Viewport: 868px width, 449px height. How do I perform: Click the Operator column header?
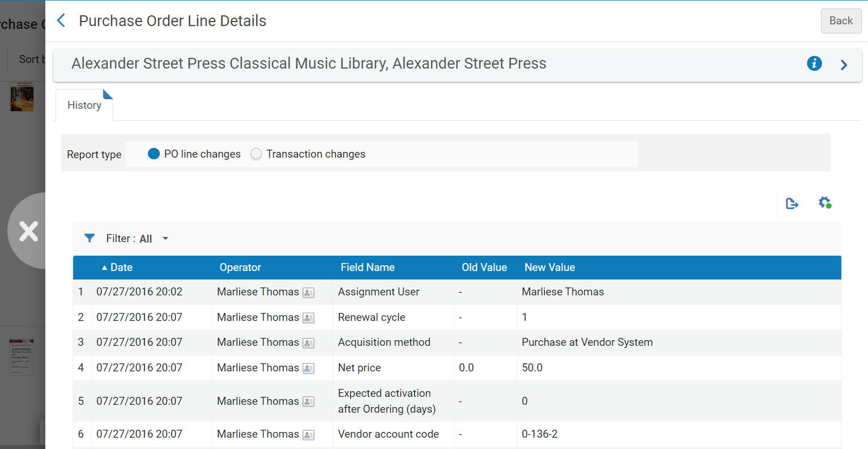[240, 268]
